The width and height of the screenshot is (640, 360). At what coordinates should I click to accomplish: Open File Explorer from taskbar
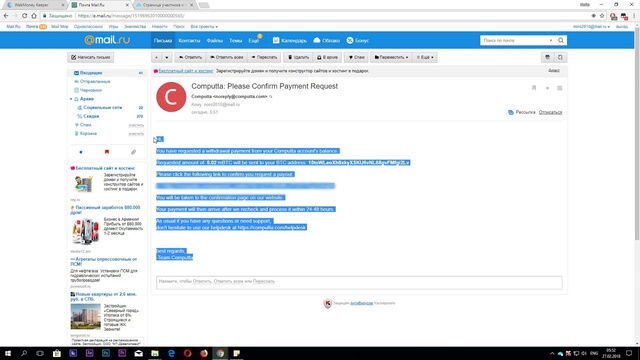point(155,353)
